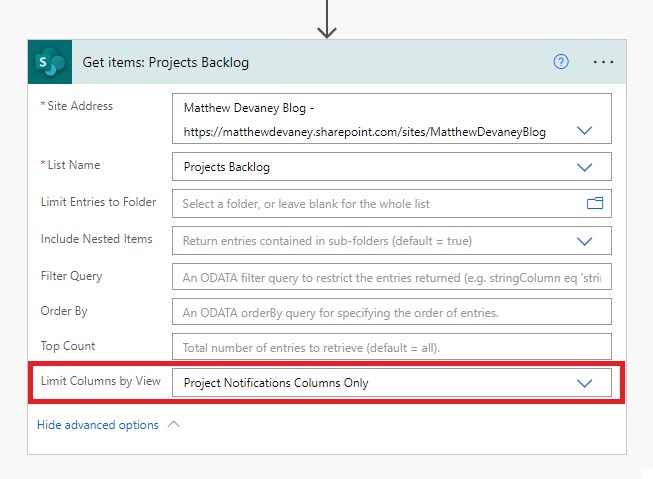This screenshot has height=479, width=653.
Task: Click into the Top Count field
Action: [392, 347]
